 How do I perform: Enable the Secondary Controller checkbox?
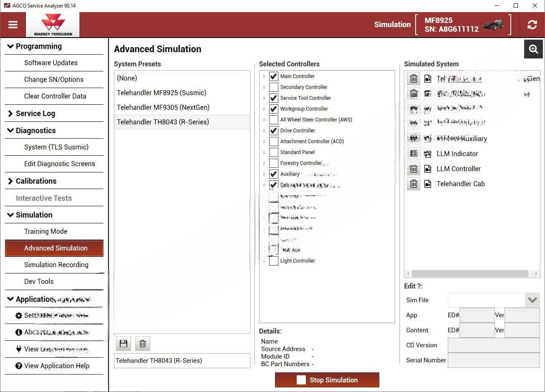click(x=274, y=87)
